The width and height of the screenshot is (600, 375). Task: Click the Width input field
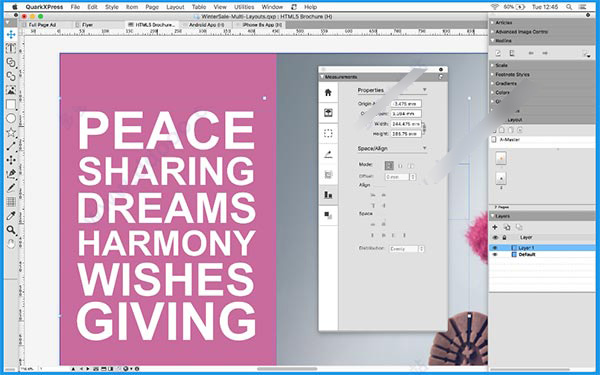406,124
